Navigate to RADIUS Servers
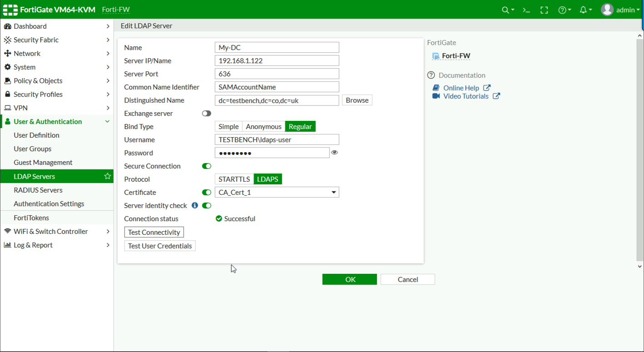The image size is (644, 352). [x=38, y=190]
